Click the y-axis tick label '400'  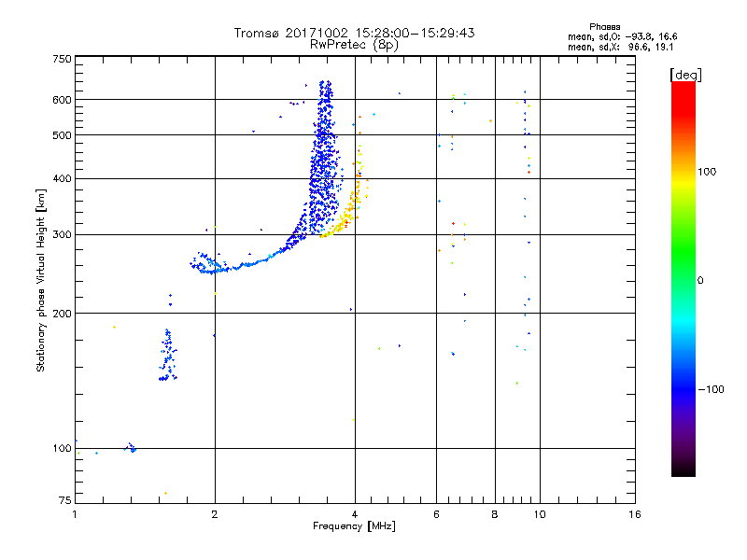[x=62, y=178]
